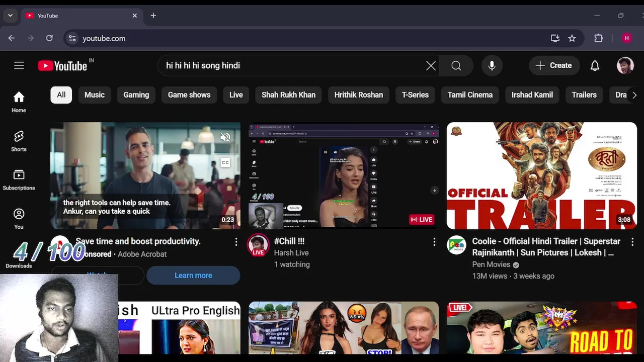The width and height of the screenshot is (644, 362).
Task: Reload the page in the browser
Action: pos(49,38)
